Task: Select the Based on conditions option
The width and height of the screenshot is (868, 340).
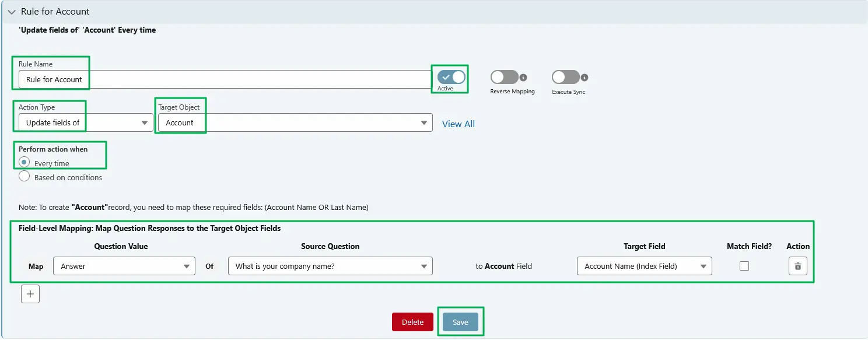Action: [24, 176]
